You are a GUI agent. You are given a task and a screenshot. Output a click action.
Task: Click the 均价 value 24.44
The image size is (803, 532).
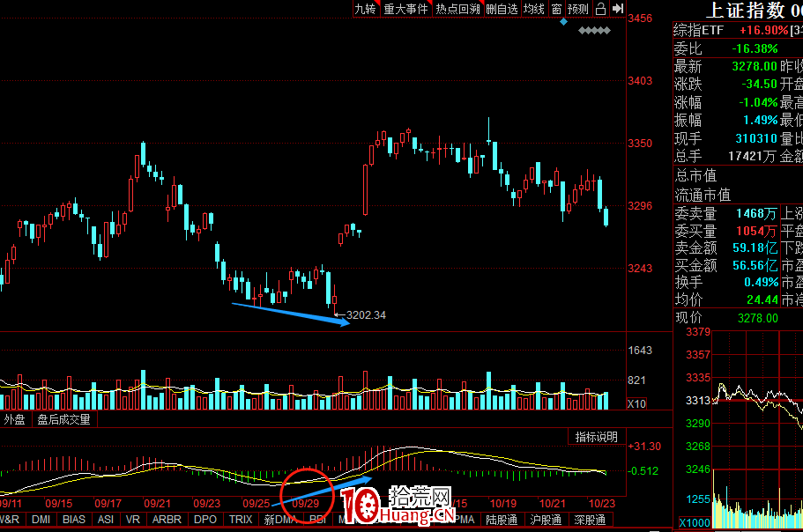click(x=762, y=299)
